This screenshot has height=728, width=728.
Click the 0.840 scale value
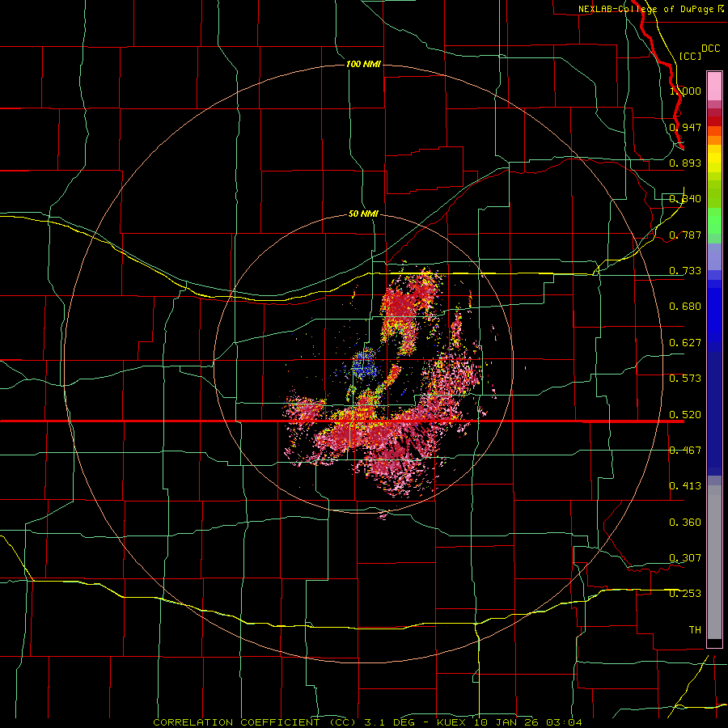click(x=685, y=199)
